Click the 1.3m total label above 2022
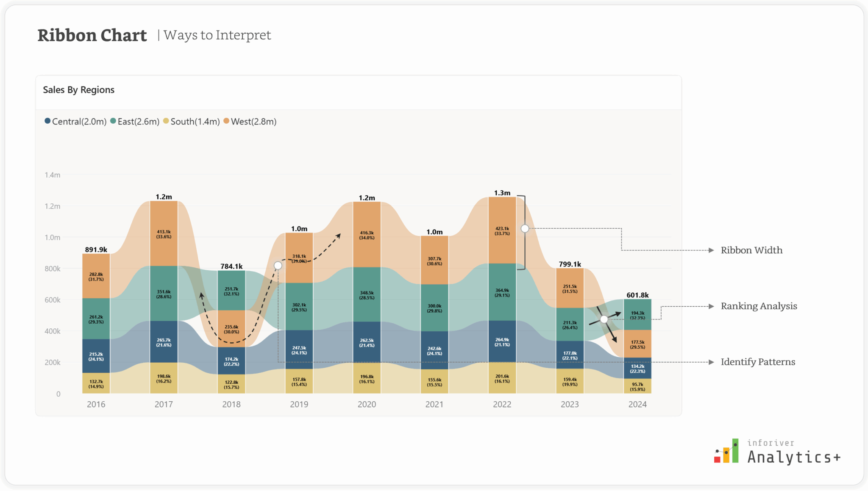The height and width of the screenshot is (491, 868). coord(502,192)
